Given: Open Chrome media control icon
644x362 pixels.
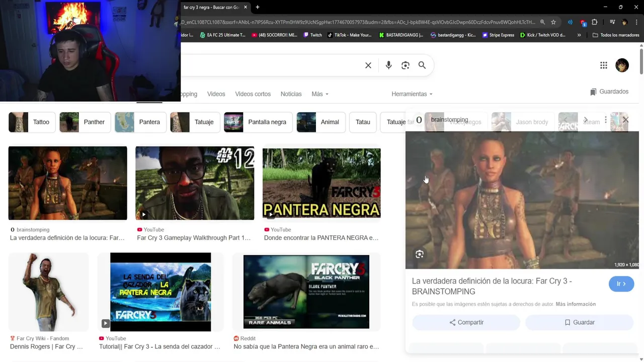Looking at the screenshot, I should point(612,22).
